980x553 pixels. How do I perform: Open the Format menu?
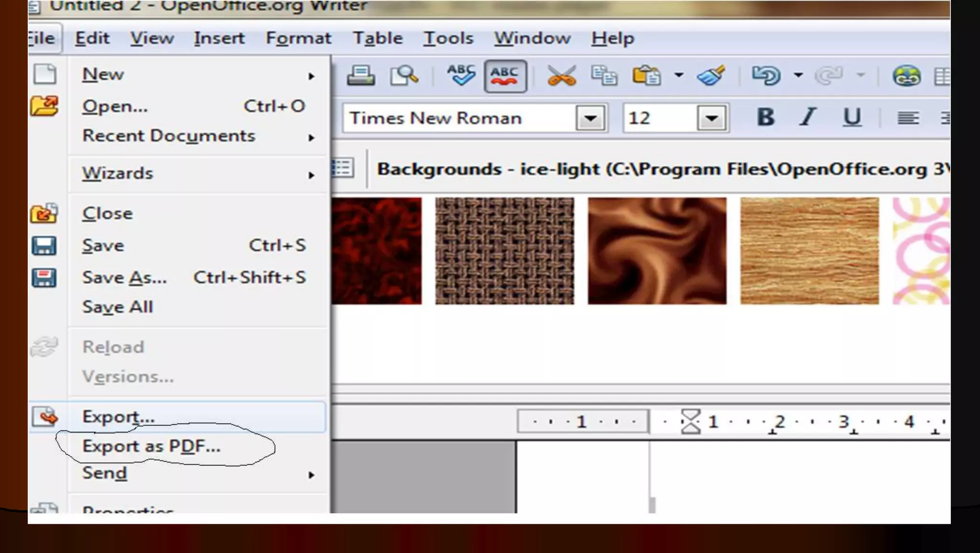tap(298, 38)
